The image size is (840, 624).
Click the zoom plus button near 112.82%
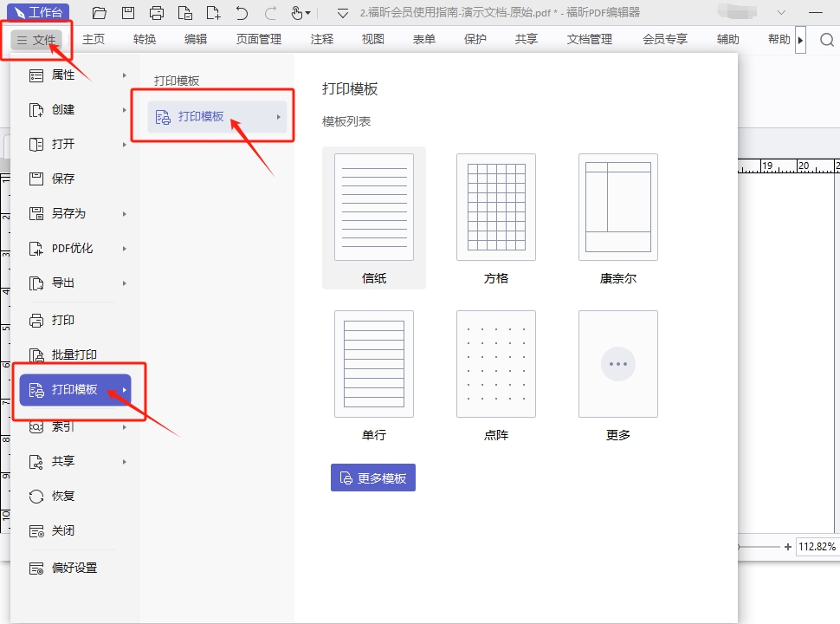coord(787,547)
